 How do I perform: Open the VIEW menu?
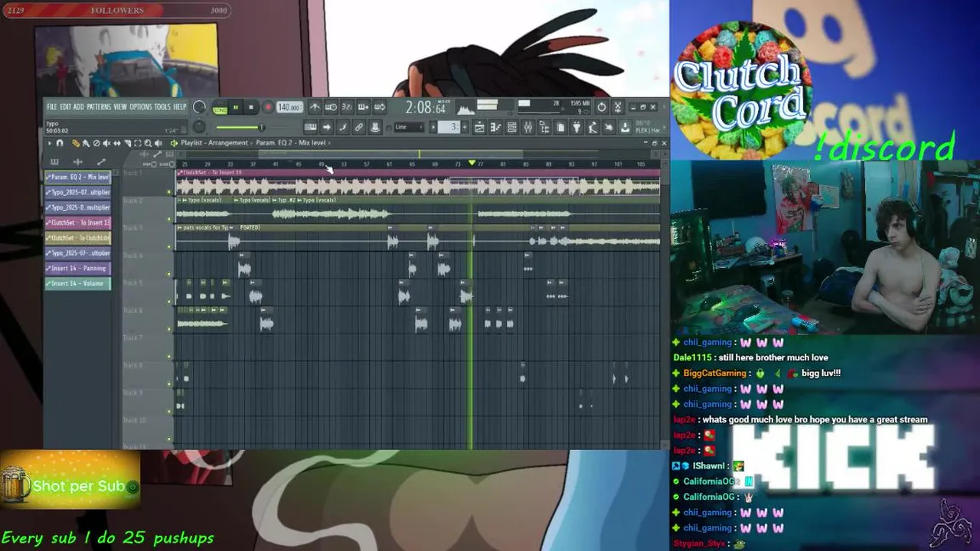click(x=120, y=107)
